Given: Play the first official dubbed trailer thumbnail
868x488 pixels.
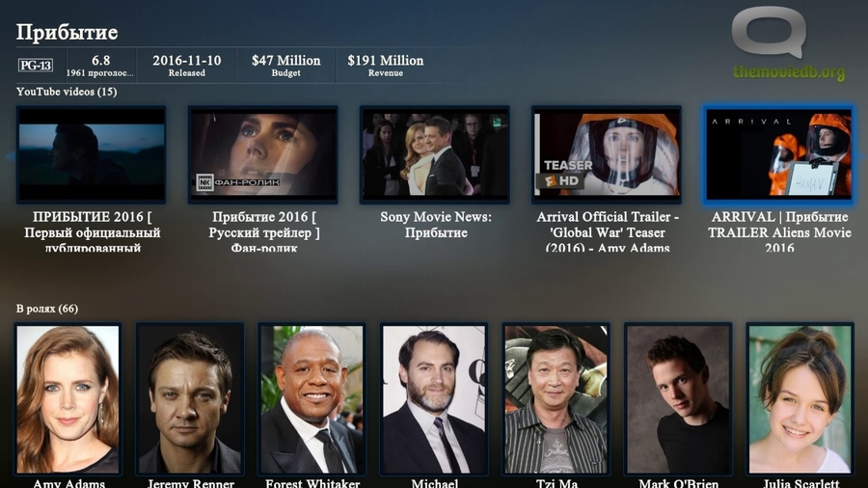Looking at the screenshot, I should pyautogui.click(x=92, y=155).
